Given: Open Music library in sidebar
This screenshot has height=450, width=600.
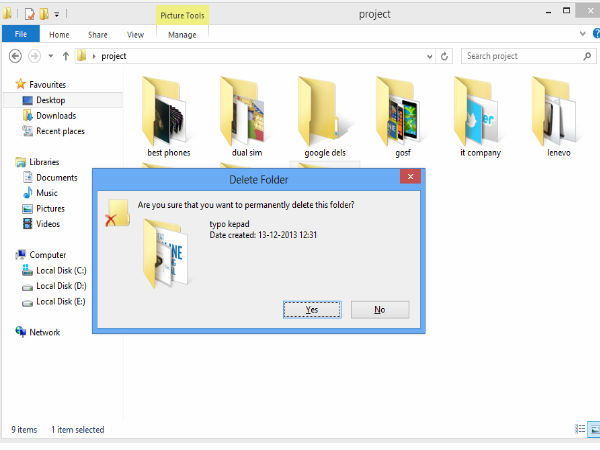Looking at the screenshot, I should tap(46, 193).
